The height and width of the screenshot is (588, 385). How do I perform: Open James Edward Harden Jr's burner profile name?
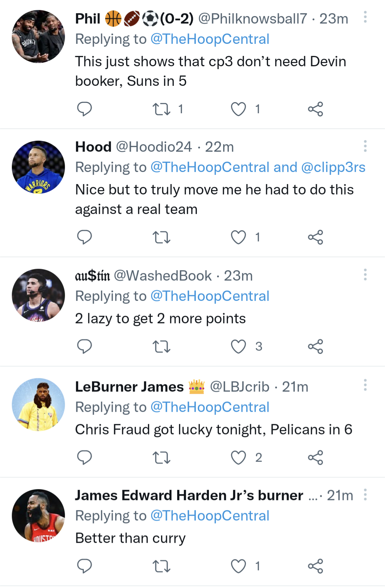(189, 495)
